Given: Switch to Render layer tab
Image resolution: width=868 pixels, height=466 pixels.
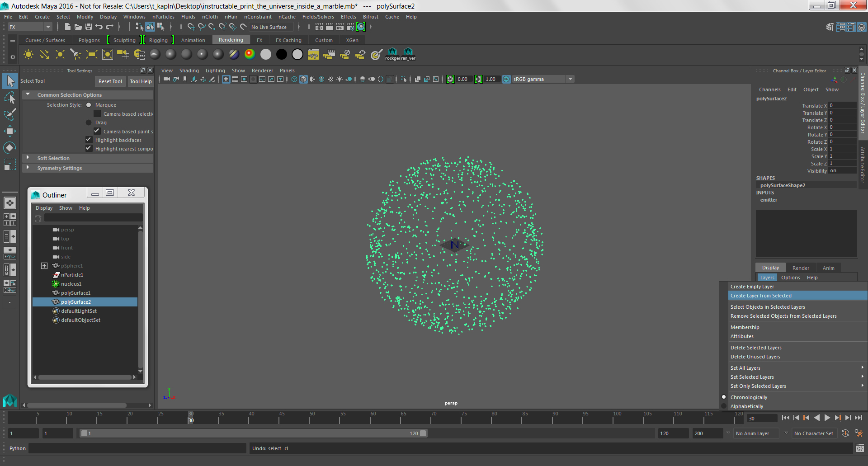Looking at the screenshot, I should click(x=801, y=268).
